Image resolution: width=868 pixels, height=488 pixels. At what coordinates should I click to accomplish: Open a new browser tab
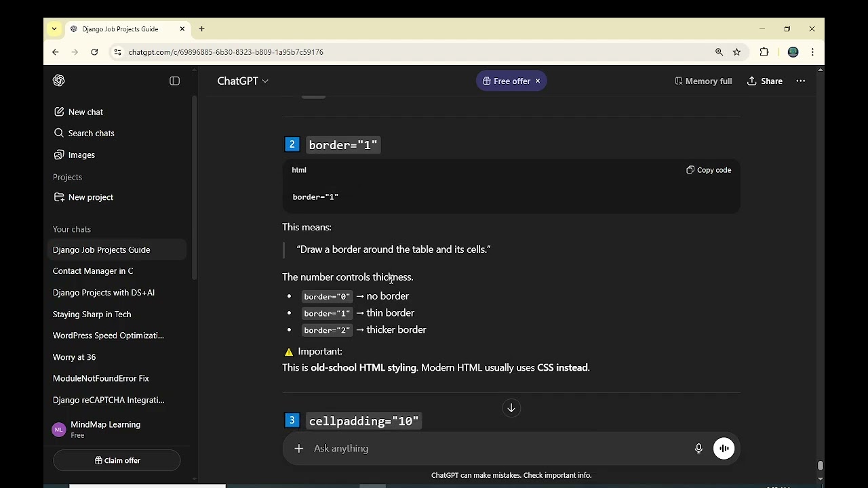click(x=201, y=29)
